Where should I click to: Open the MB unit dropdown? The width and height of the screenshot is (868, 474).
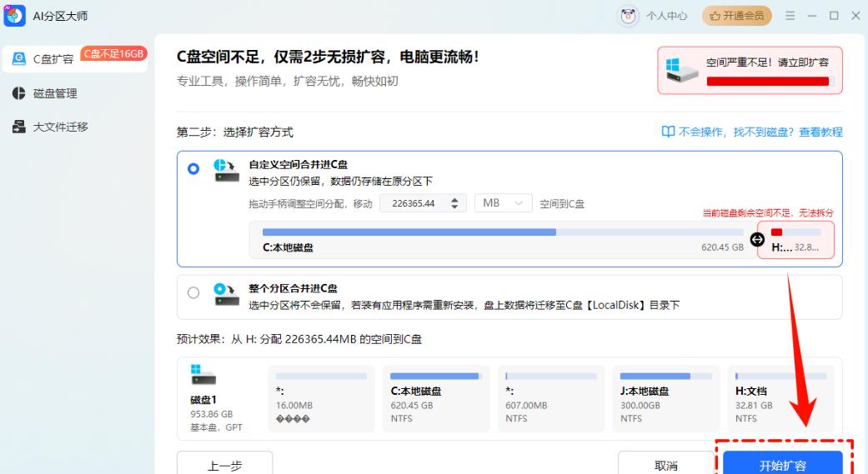(x=503, y=203)
